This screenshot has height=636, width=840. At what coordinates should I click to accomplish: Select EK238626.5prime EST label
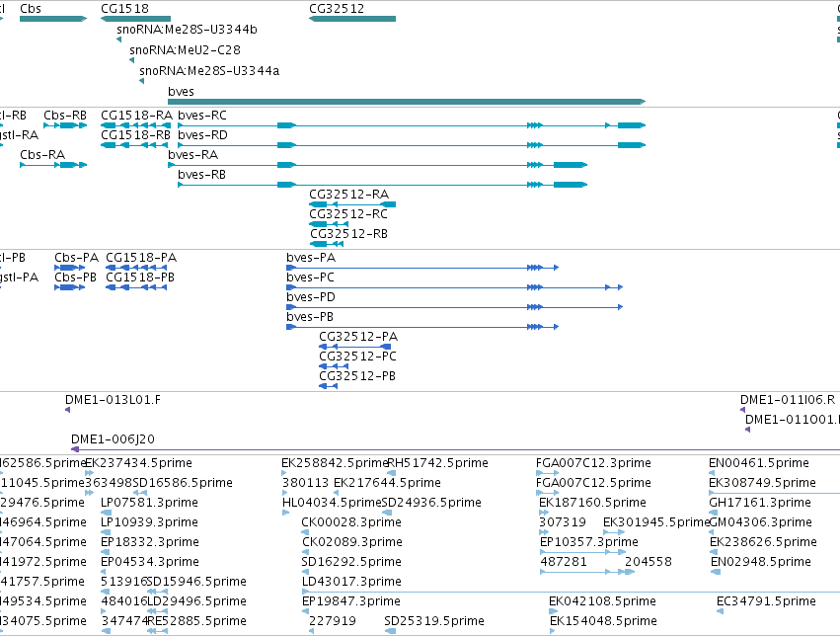point(763,542)
